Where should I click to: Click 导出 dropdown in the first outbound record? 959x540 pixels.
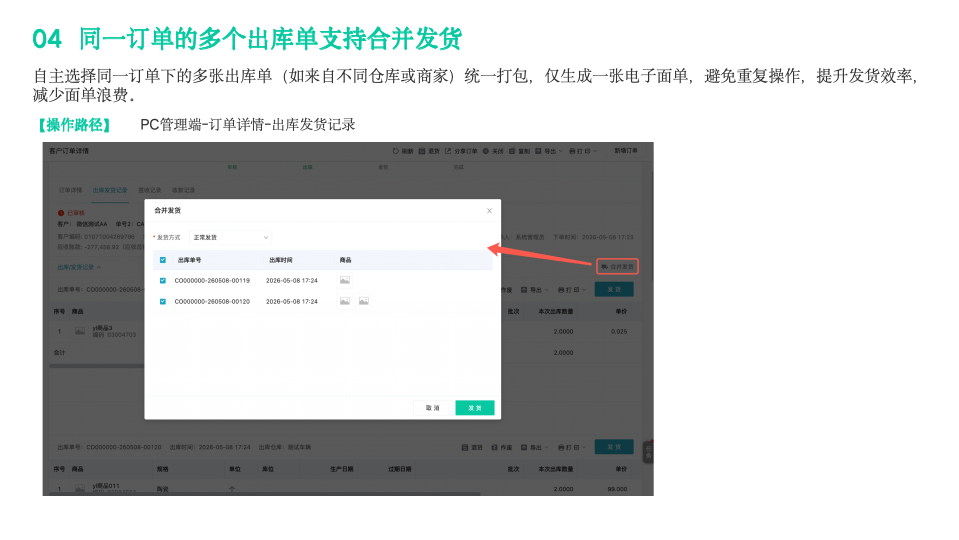point(534,290)
